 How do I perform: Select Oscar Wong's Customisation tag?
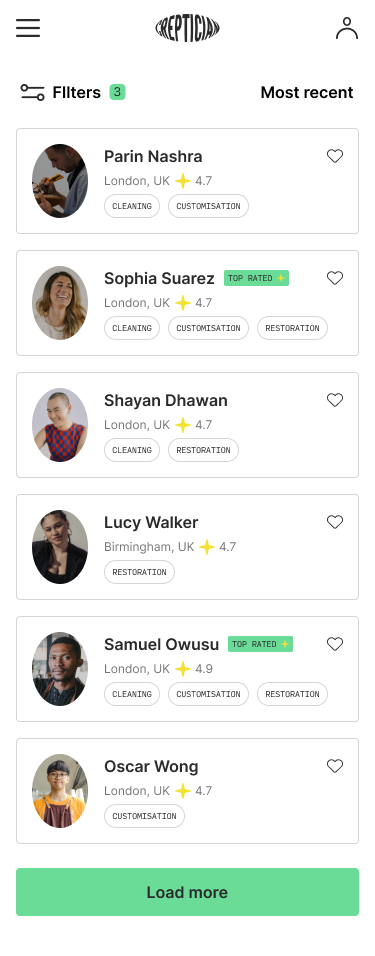click(145, 816)
